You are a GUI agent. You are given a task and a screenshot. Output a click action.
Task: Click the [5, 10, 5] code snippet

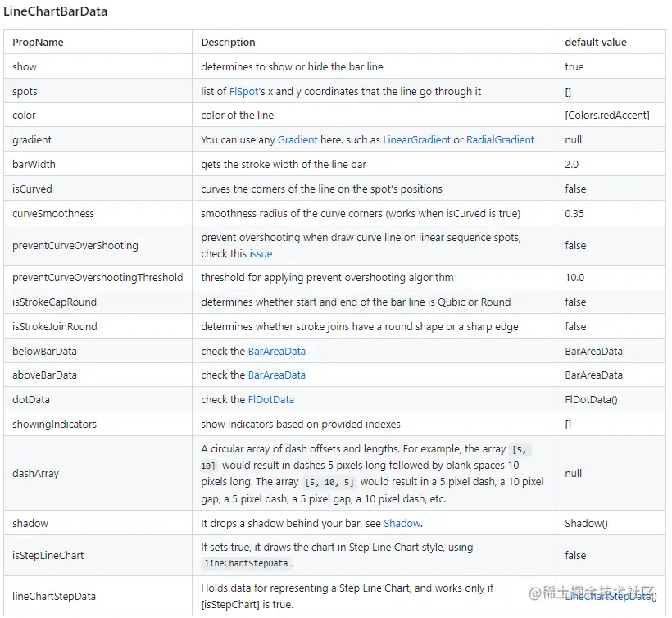pyautogui.click(x=328, y=482)
